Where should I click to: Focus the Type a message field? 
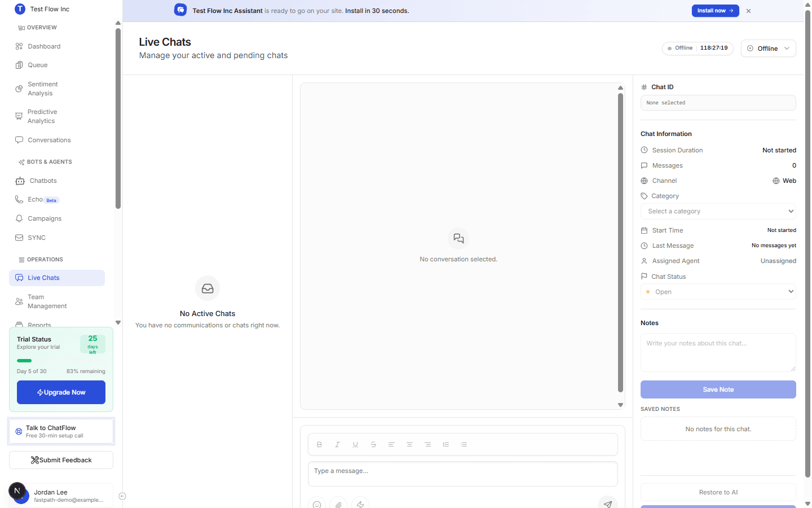pyautogui.click(x=462, y=474)
